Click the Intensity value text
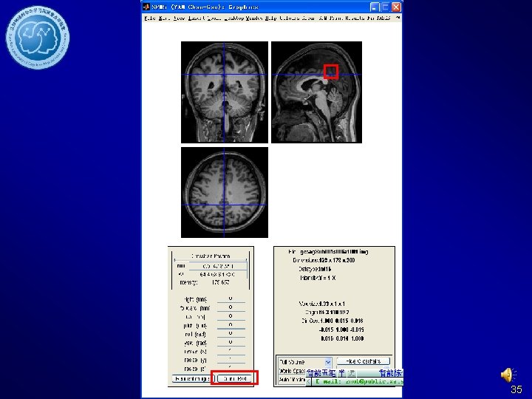 (x=220, y=282)
